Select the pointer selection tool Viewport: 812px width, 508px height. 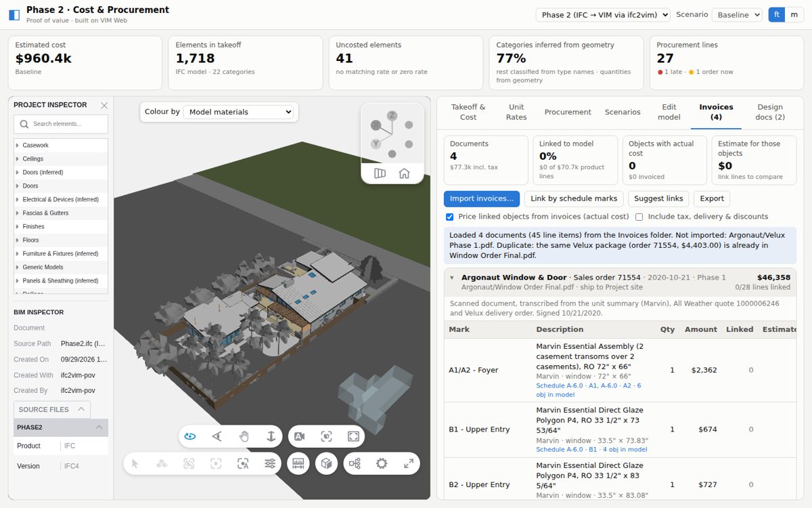pos(135,463)
